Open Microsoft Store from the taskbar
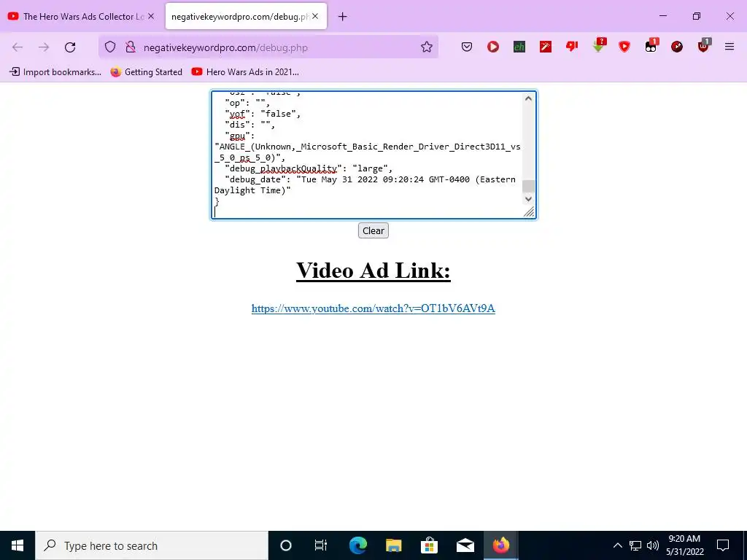The height and width of the screenshot is (560, 747). click(429, 545)
